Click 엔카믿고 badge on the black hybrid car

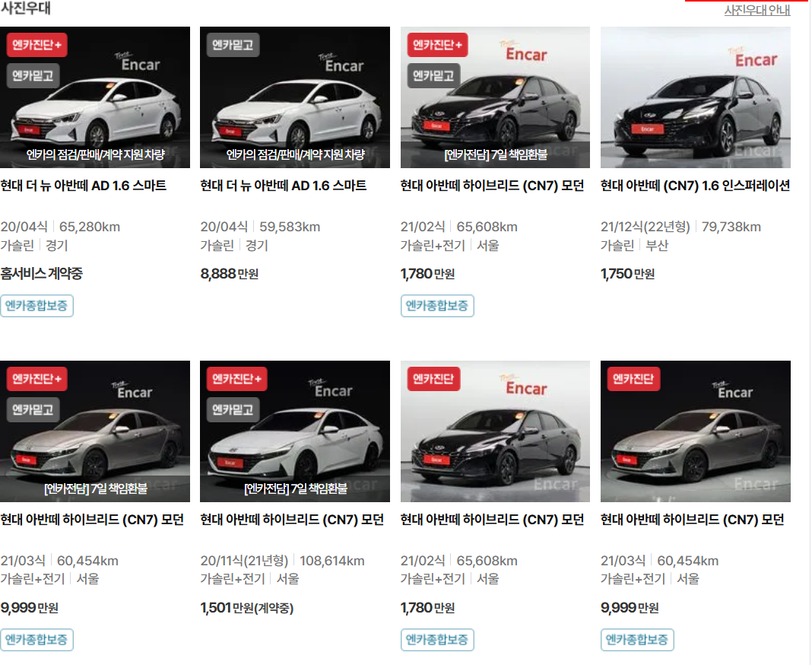click(433, 75)
